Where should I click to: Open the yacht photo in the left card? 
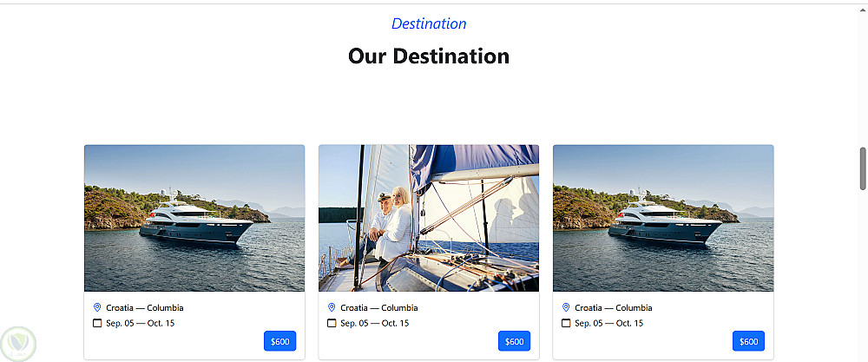(194, 218)
